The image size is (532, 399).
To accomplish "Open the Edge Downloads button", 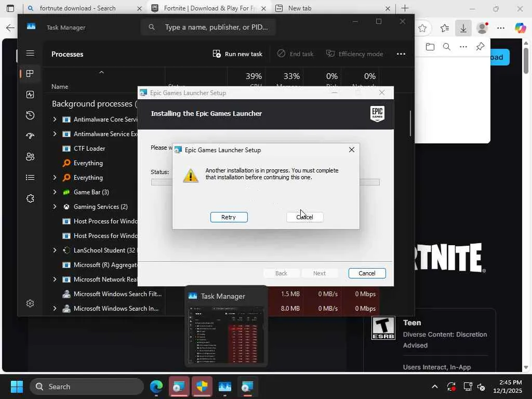I will coord(463,28).
